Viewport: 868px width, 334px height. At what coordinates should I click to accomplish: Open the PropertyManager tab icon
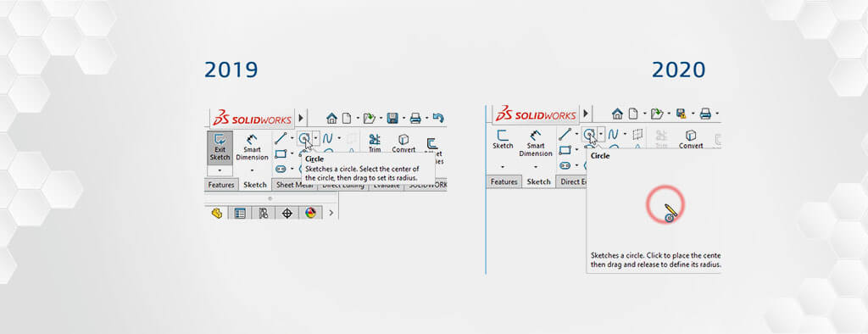(240, 213)
